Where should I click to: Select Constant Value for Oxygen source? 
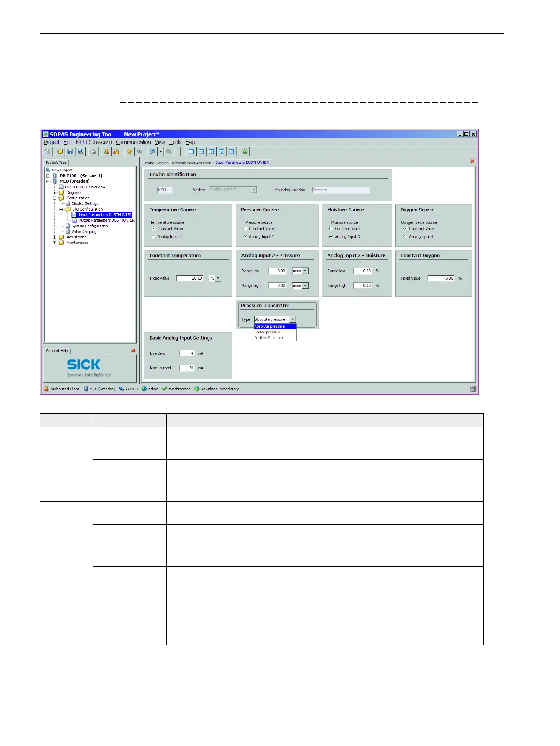(405, 229)
